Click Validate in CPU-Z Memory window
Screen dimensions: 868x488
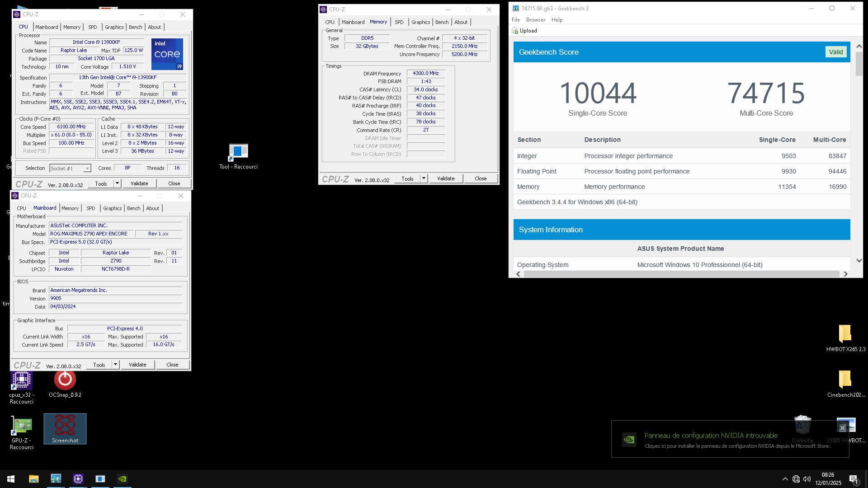(446, 178)
